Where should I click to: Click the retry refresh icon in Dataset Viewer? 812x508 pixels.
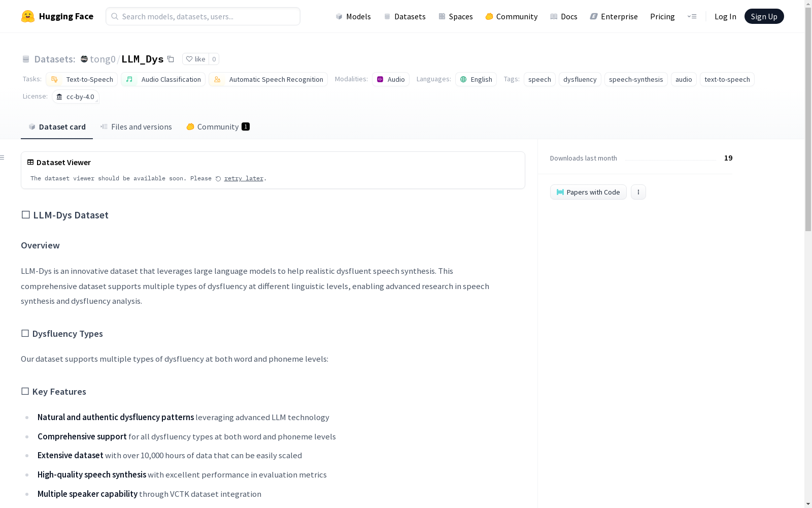[x=218, y=179]
